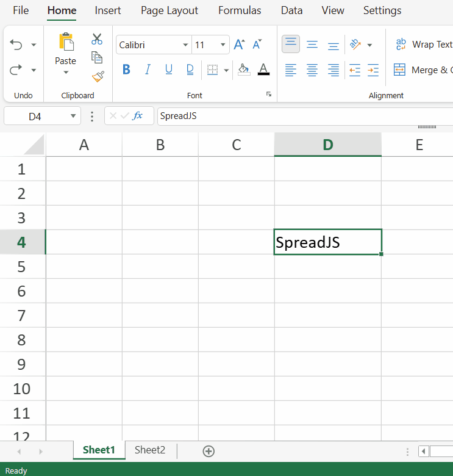Increase font size with large A icon
The height and width of the screenshot is (476, 453).
pyautogui.click(x=239, y=45)
